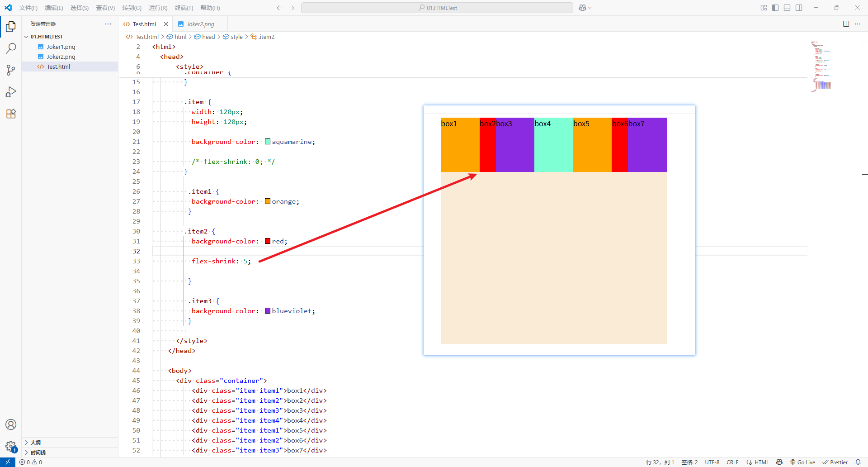Click the blueviolet color swatch on line 38
The width and height of the screenshot is (868, 467).
click(x=268, y=311)
